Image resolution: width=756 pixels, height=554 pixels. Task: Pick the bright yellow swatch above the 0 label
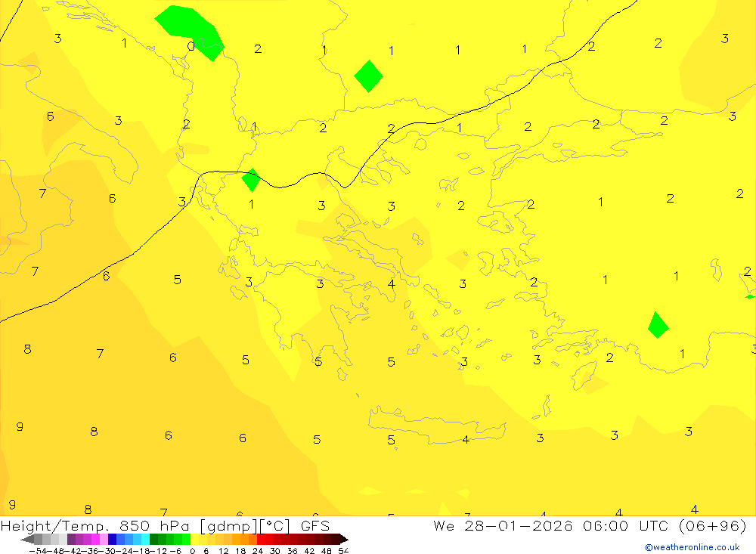pyautogui.click(x=194, y=540)
